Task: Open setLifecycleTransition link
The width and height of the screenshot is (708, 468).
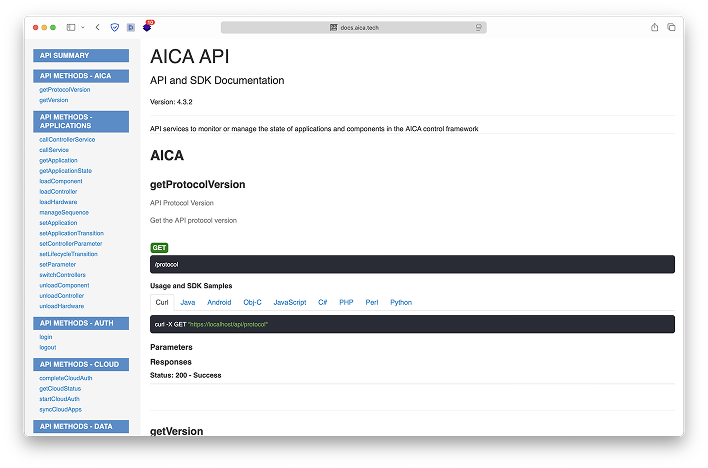Action: (x=69, y=254)
